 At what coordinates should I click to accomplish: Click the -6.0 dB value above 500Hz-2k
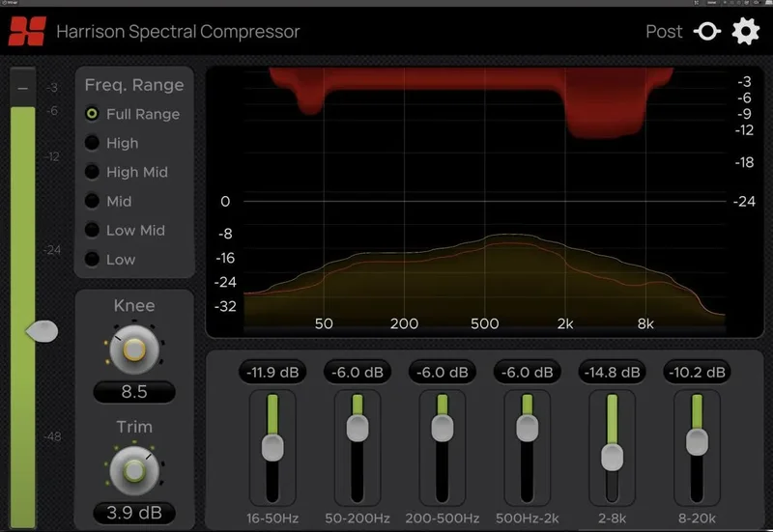pos(527,372)
